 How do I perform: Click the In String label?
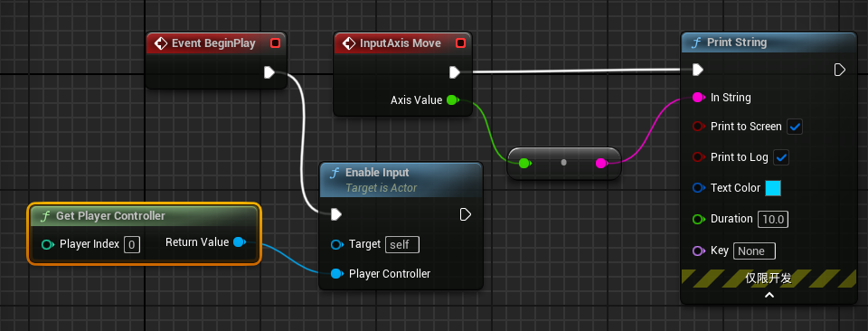pyautogui.click(x=731, y=98)
